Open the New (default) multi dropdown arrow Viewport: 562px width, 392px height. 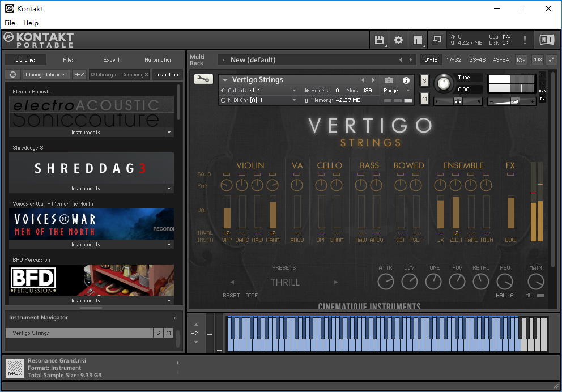pyautogui.click(x=223, y=60)
